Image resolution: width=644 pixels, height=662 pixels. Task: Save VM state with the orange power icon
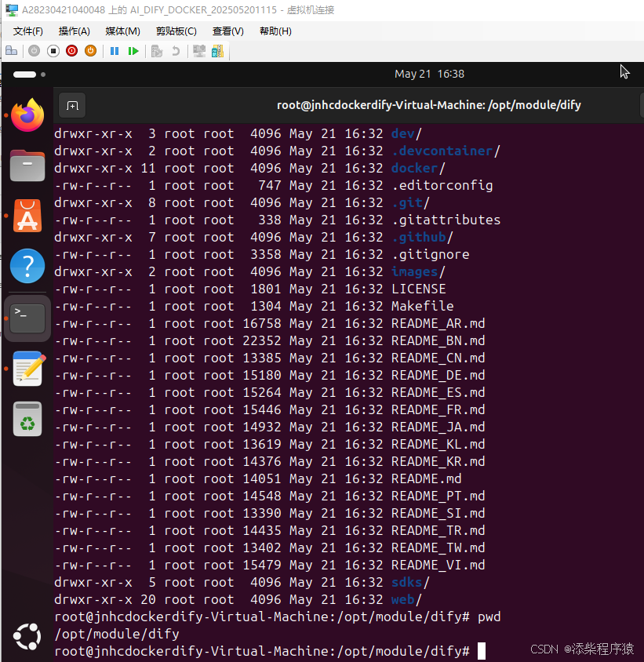[90, 51]
